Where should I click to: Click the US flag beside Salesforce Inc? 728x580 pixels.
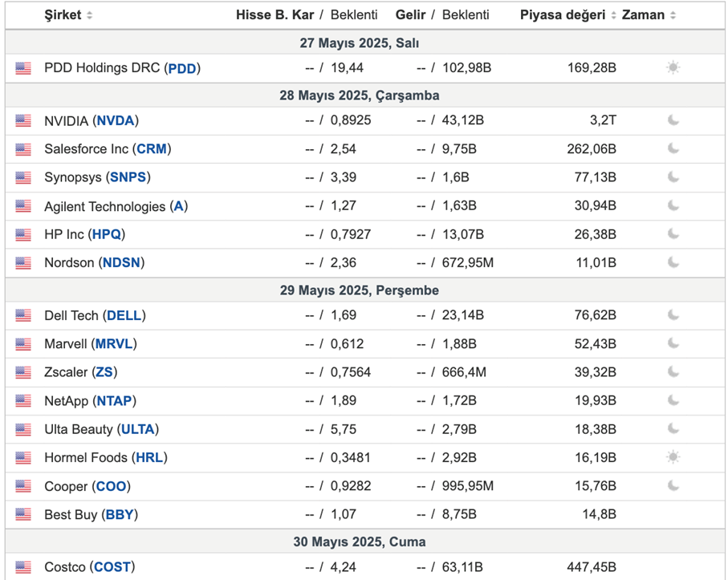tap(23, 149)
